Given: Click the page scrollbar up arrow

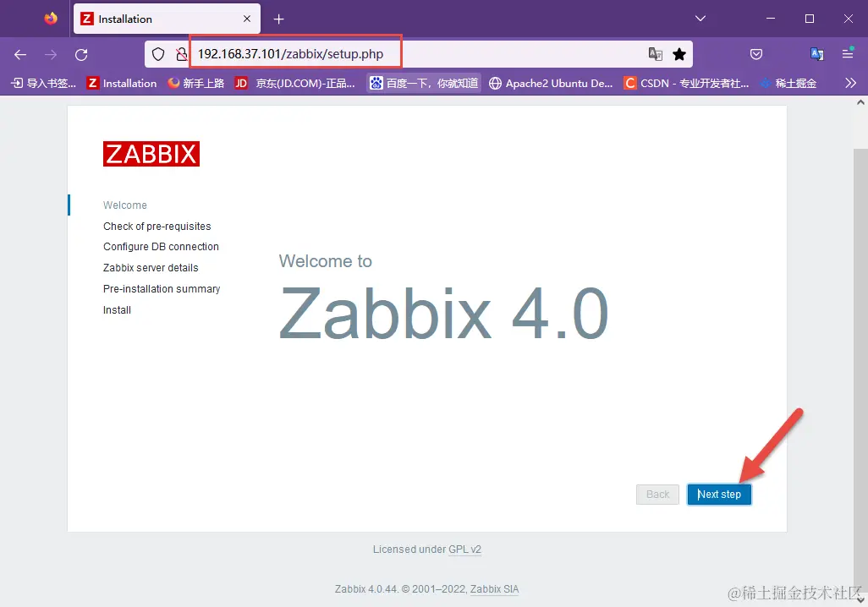Looking at the screenshot, I should coord(860,102).
